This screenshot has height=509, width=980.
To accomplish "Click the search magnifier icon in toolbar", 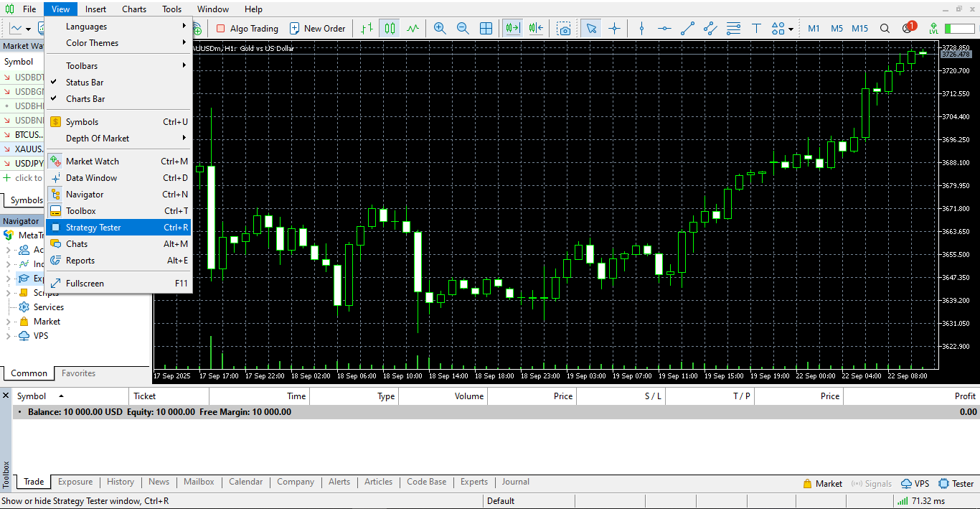I will (x=885, y=29).
